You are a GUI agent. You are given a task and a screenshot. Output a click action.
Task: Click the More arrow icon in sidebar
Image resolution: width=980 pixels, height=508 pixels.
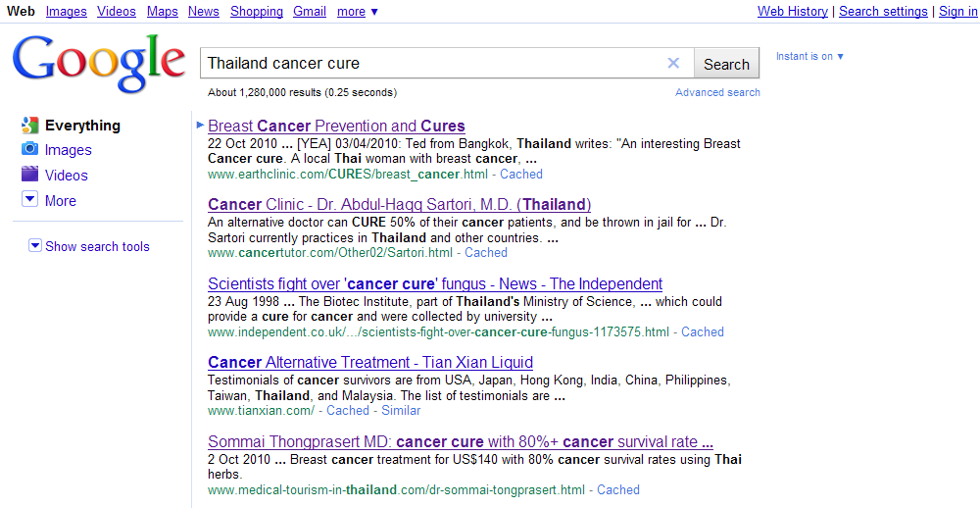pyautogui.click(x=29, y=200)
